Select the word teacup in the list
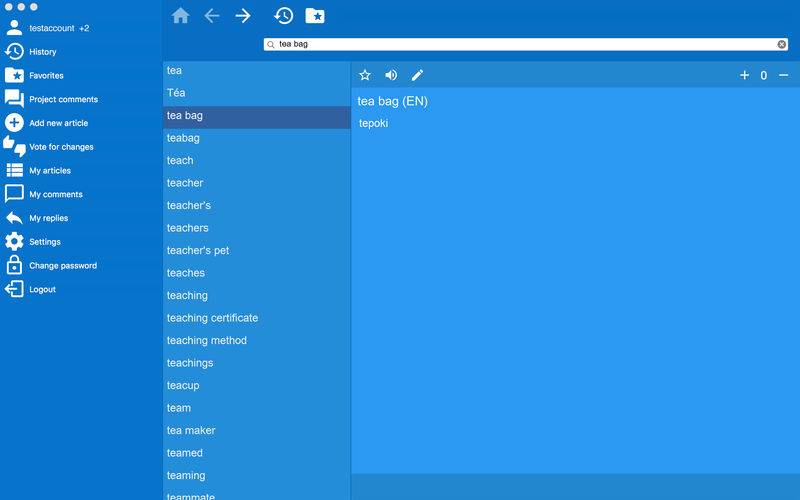 pos(183,385)
